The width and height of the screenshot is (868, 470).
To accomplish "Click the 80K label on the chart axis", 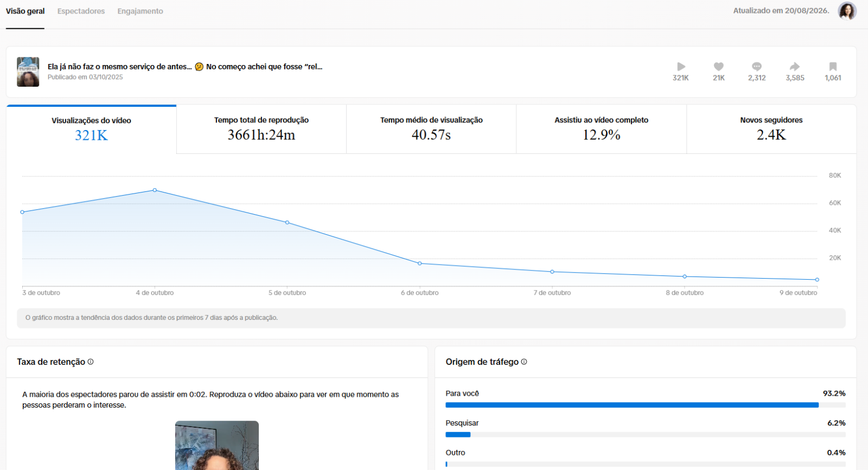I will coord(835,176).
